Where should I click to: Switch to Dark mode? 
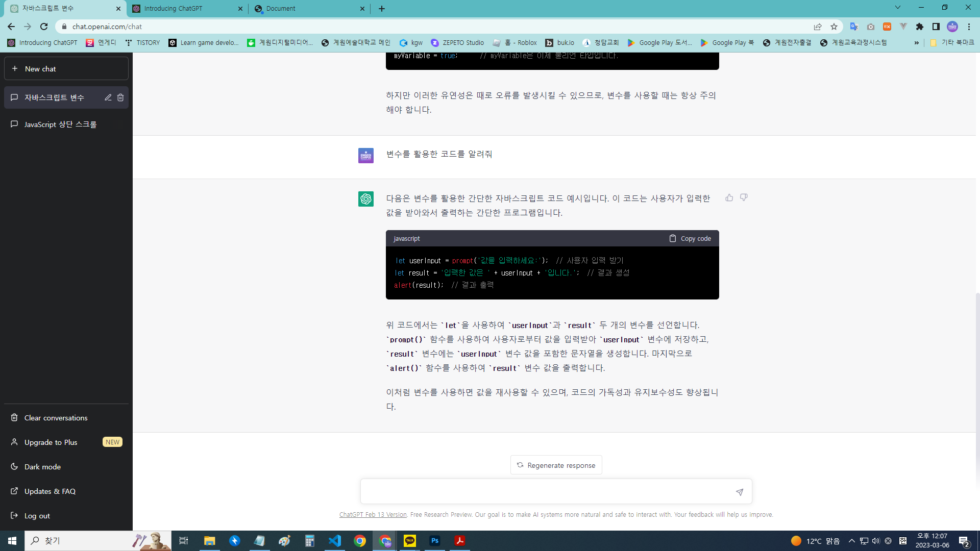point(42,466)
